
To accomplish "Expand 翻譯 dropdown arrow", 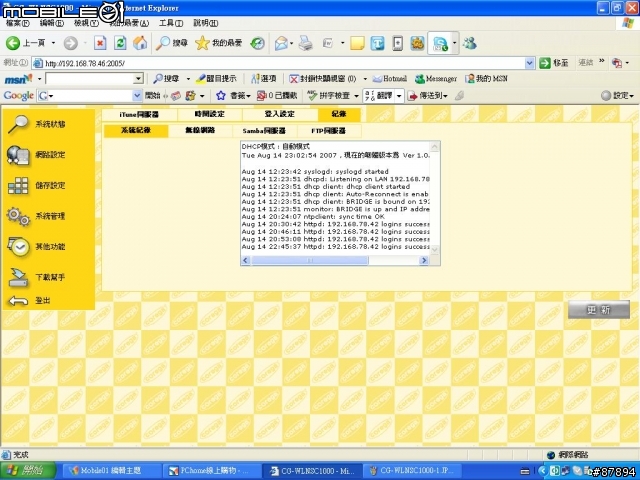I will pos(399,96).
